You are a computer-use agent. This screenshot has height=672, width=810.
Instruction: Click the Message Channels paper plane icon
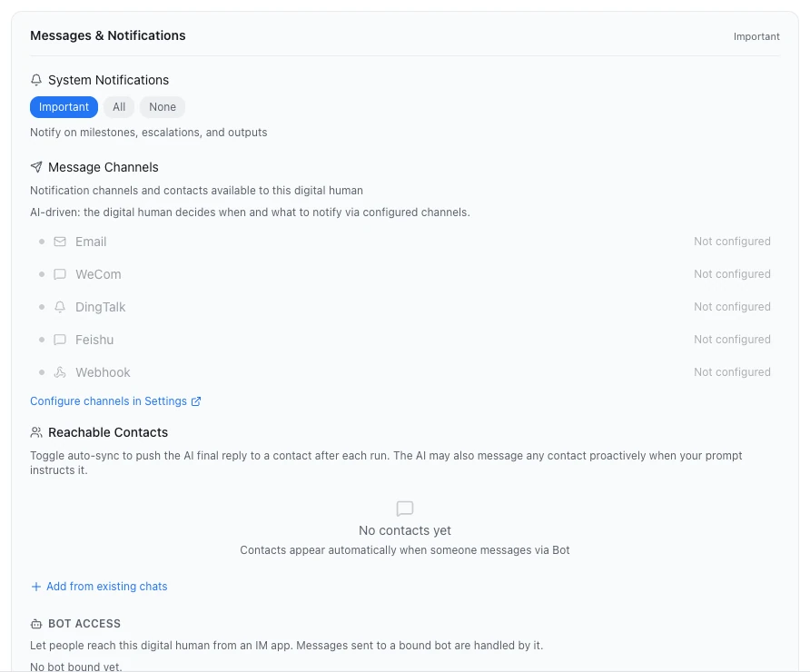(36, 167)
